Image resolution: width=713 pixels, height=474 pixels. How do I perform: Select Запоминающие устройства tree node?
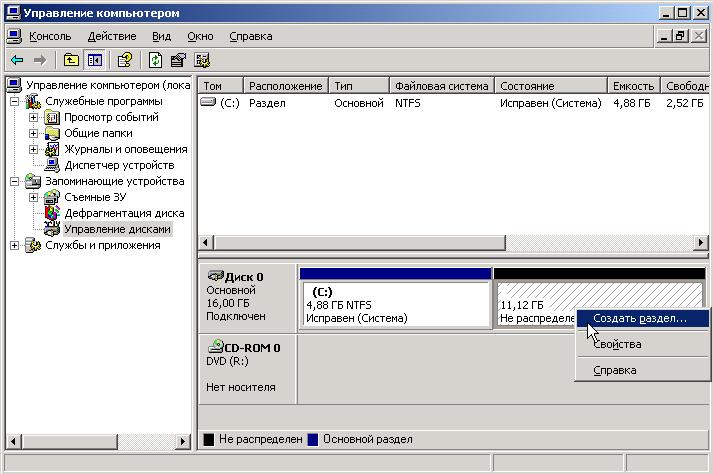click(x=115, y=181)
